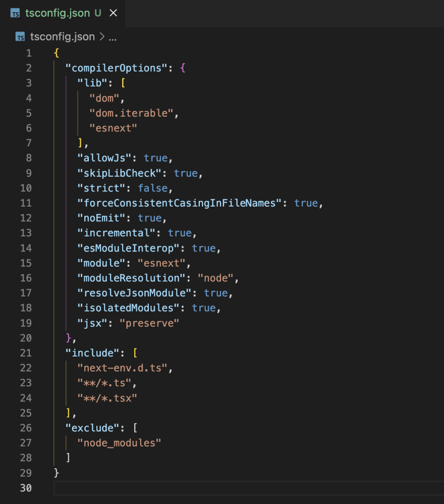444x504 pixels.
Task: Open tsconfig.json breadcrumb item
Action: point(62,37)
